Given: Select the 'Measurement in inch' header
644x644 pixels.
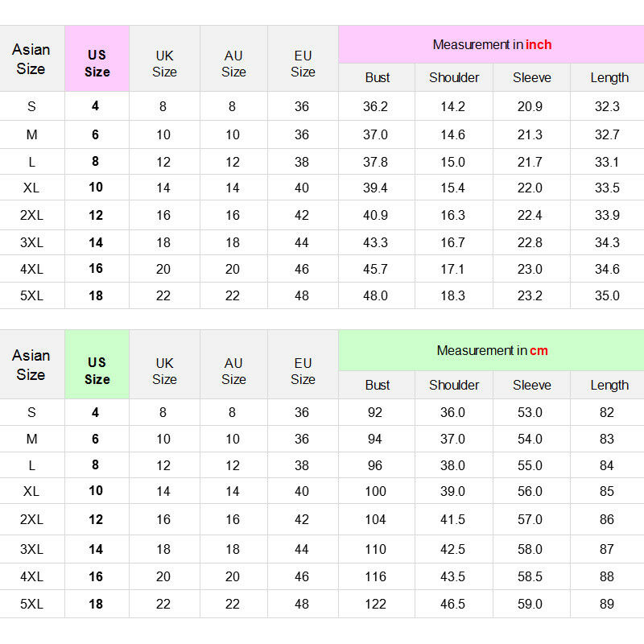Looking at the screenshot, I should (491, 44).
